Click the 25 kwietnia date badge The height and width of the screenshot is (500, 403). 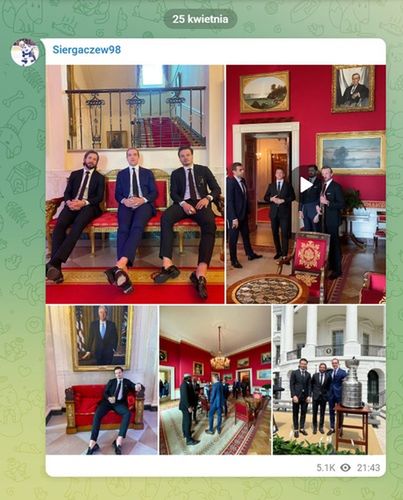click(200, 19)
